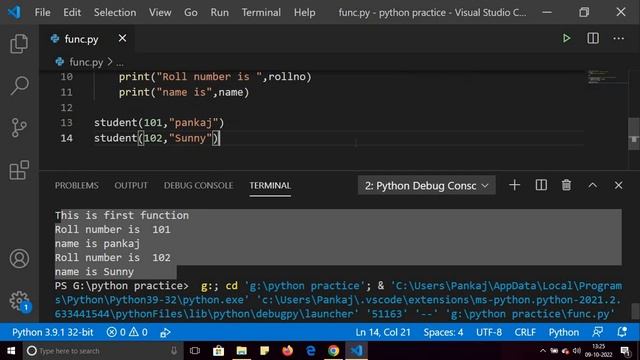Open File Explorer from taskbar
The image size is (640, 360).
(242, 351)
